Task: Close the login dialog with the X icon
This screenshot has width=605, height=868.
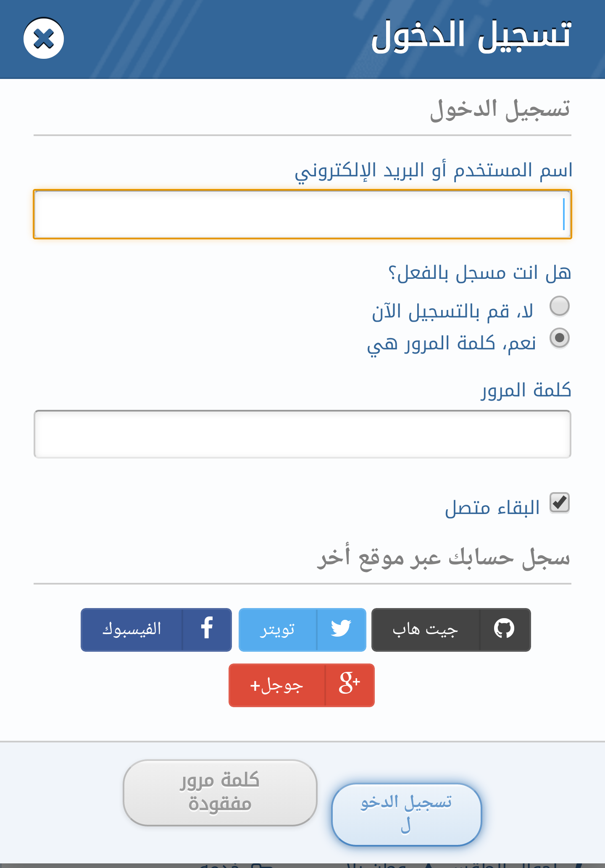Action: (x=44, y=39)
